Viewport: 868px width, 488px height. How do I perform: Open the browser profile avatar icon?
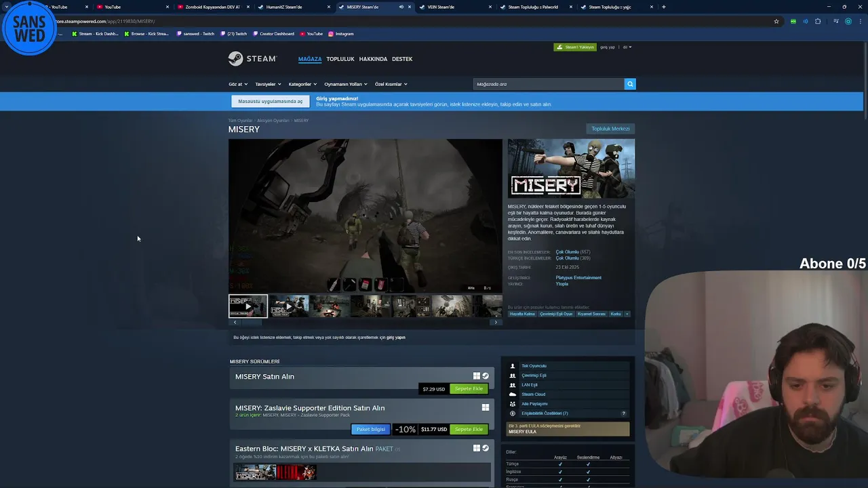click(x=848, y=21)
